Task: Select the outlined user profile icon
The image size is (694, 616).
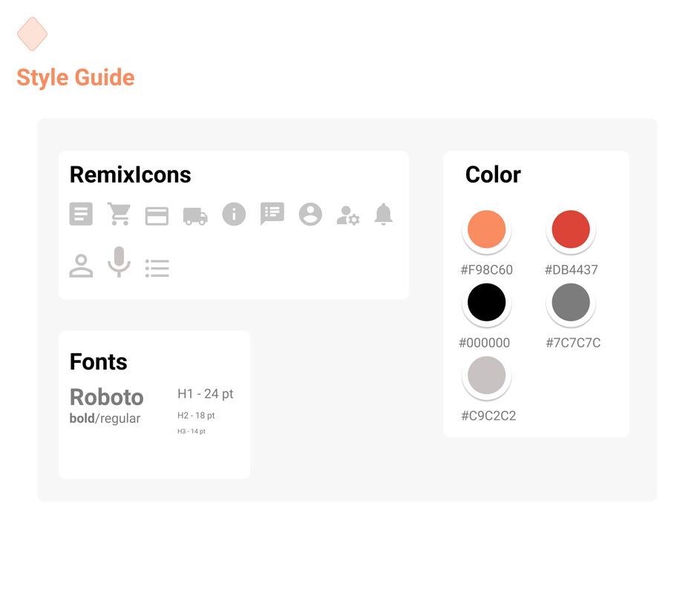Action: point(81,266)
